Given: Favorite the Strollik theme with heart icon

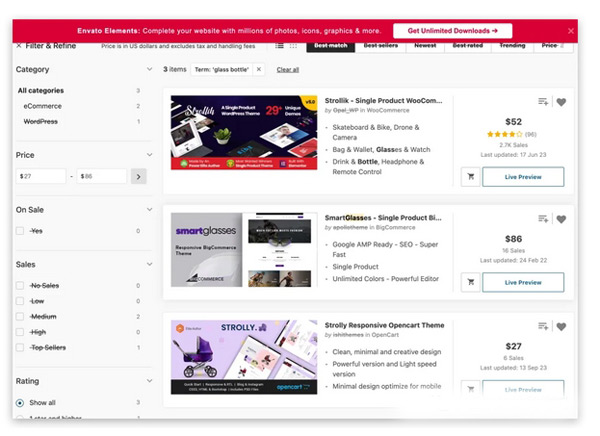Looking at the screenshot, I should pyautogui.click(x=561, y=102).
